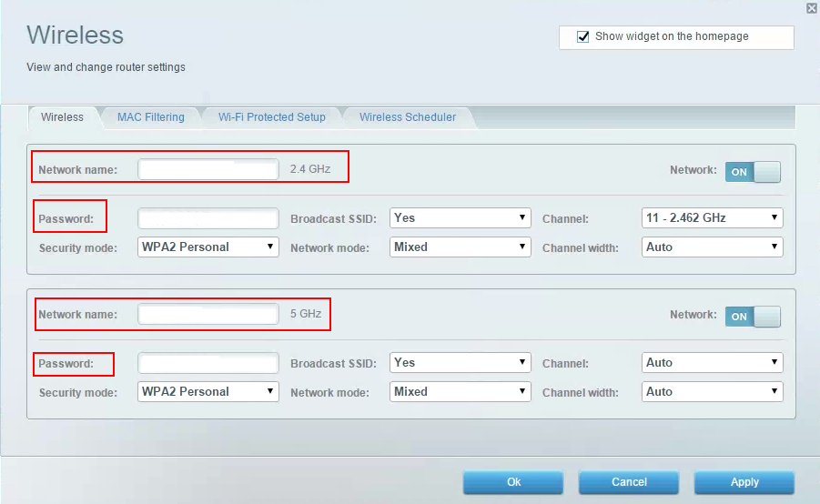The height and width of the screenshot is (504, 820).
Task: Open 2.4 GHz Network mode dropdown
Action: (460, 247)
